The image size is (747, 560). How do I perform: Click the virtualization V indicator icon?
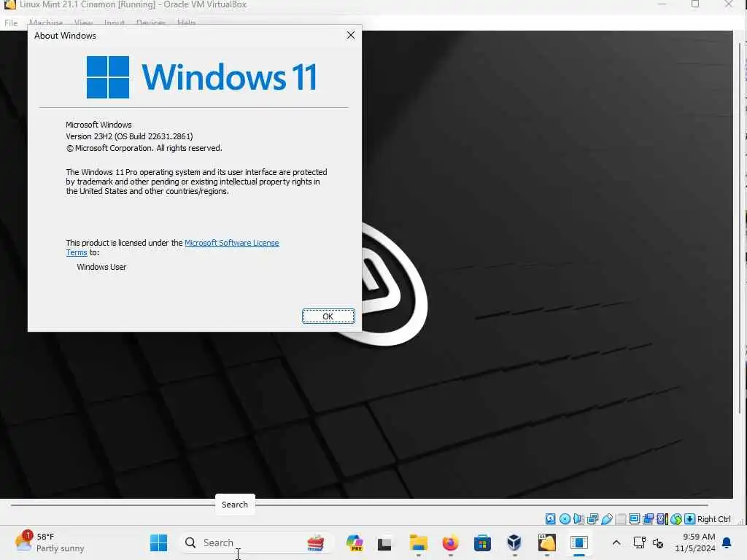(662, 519)
